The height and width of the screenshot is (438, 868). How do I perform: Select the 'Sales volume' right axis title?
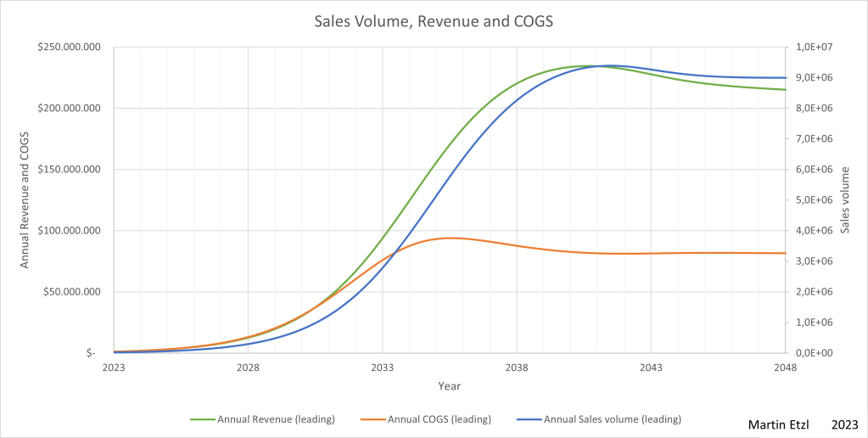[845, 200]
